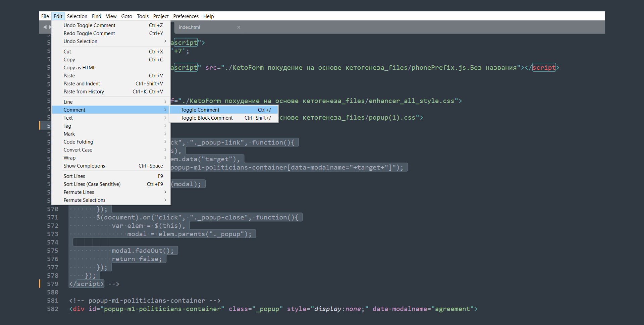Open the File menu
Image resolution: width=644 pixels, height=325 pixels.
45,16
